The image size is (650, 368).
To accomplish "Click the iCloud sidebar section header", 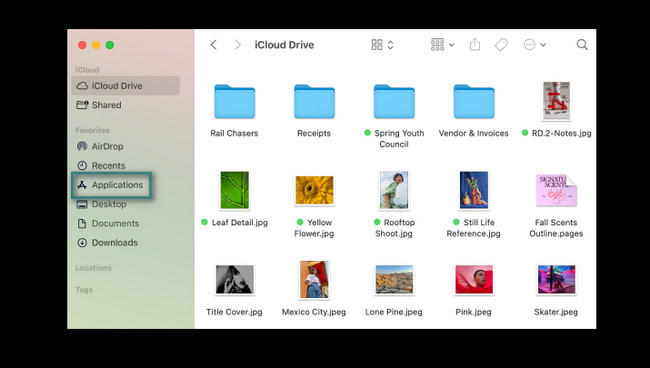I will [87, 70].
